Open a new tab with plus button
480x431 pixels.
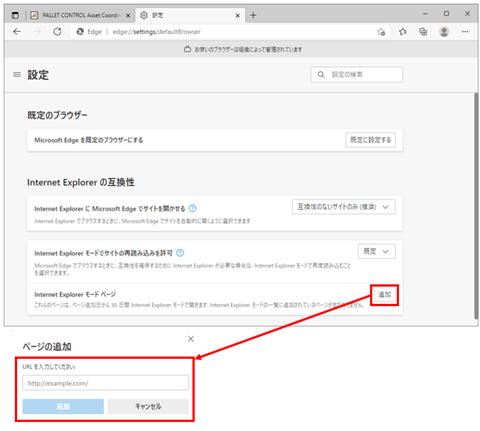coord(253,15)
